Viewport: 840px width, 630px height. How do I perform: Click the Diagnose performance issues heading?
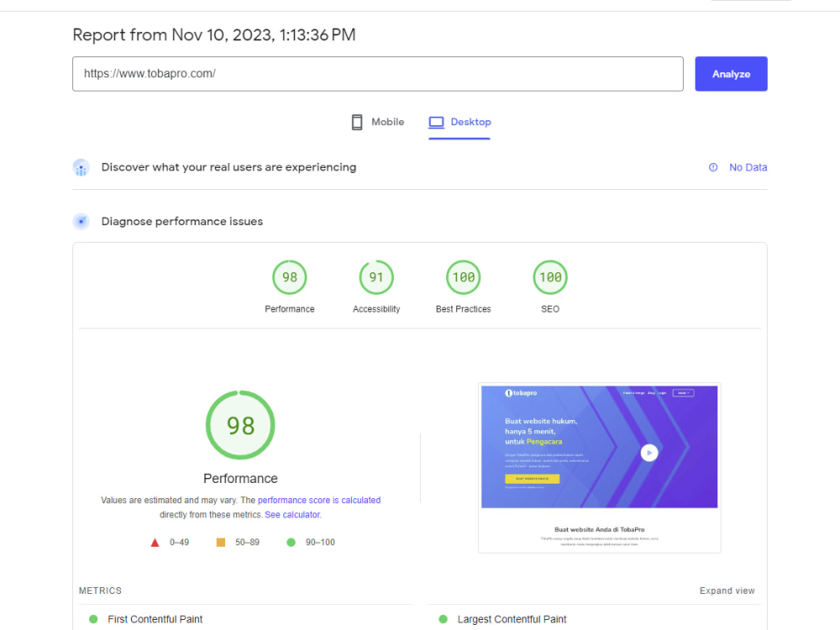tap(182, 221)
